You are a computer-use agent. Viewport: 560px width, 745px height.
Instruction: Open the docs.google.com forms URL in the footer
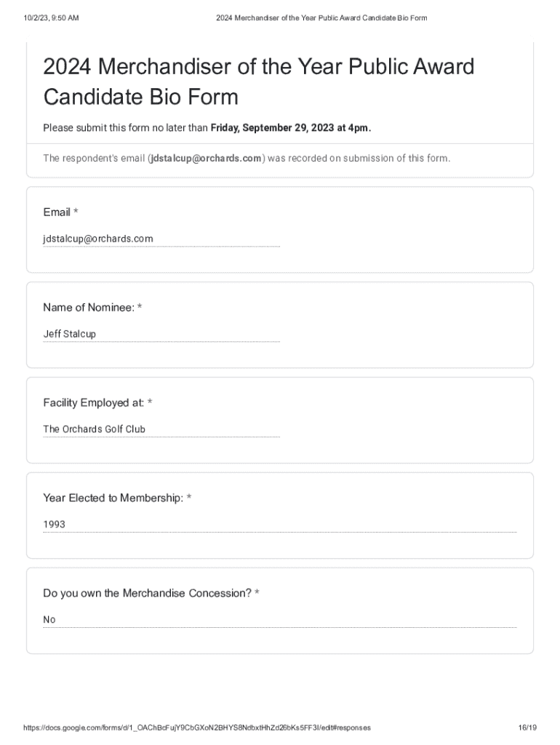click(196, 728)
